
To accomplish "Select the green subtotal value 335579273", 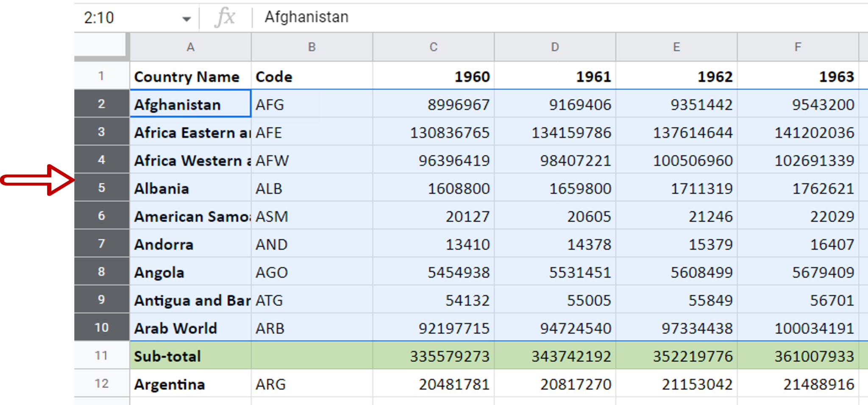I will tap(432, 356).
